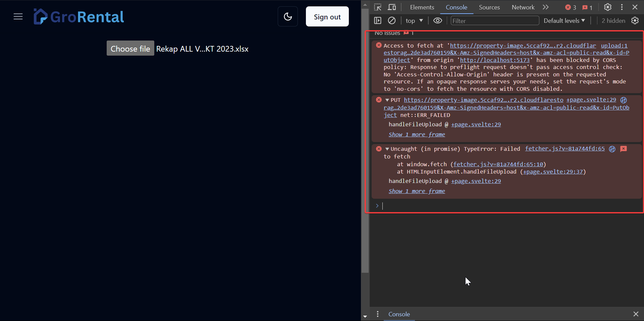Viewport: 644px width, 321px height.
Task: Click the GroRental logo
Action: (x=79, y=17)
